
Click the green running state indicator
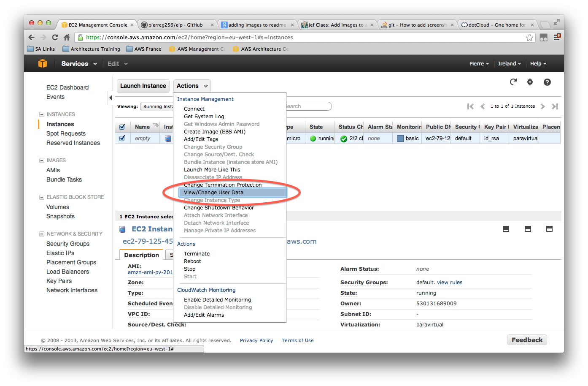(313, 139)
